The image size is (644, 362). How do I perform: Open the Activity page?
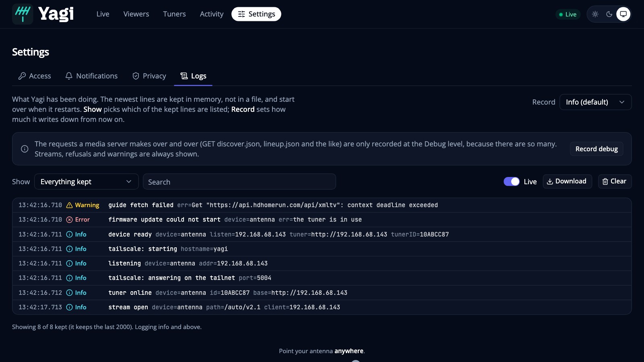pyautogui.click(x=212, y=14)
